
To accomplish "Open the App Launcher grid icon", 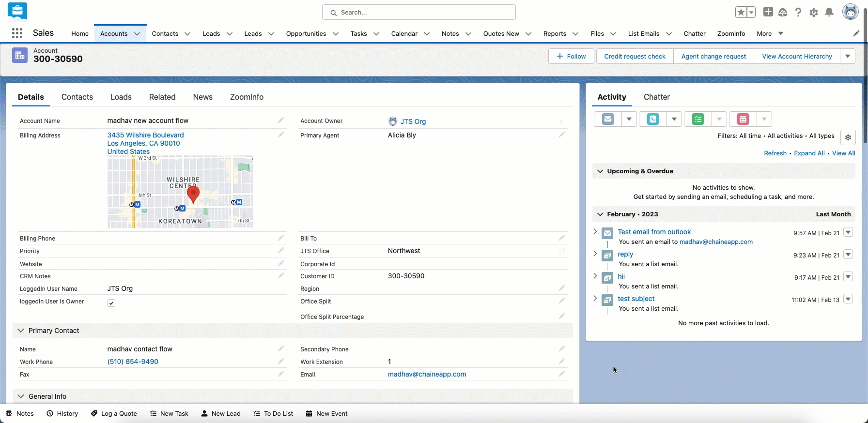I will tap(17, 33).
